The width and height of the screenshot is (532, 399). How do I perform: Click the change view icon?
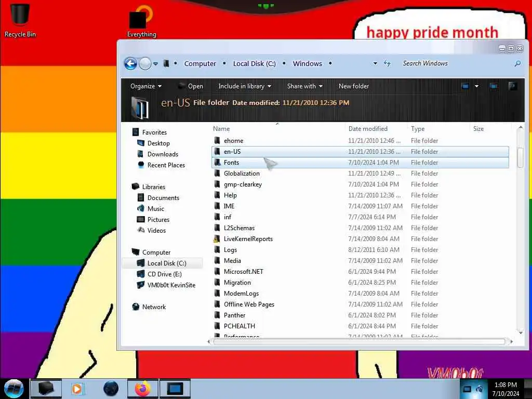pos(465,86)
